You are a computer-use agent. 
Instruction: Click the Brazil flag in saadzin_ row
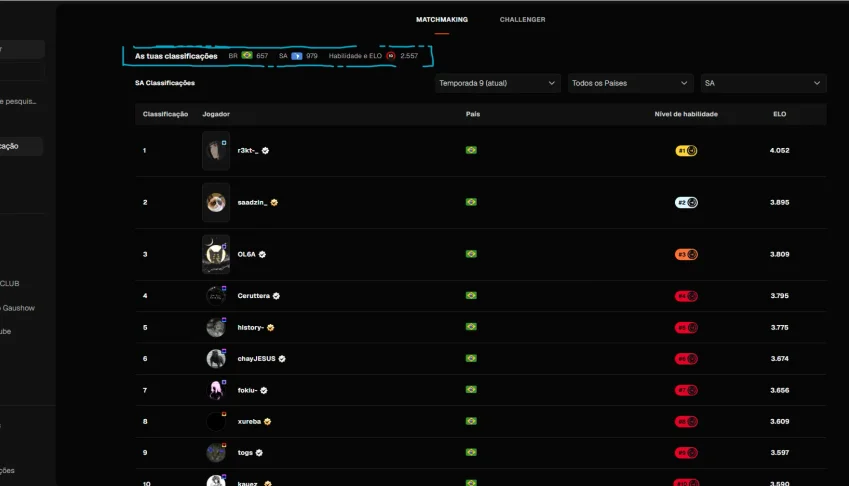(x=471, y=202)
